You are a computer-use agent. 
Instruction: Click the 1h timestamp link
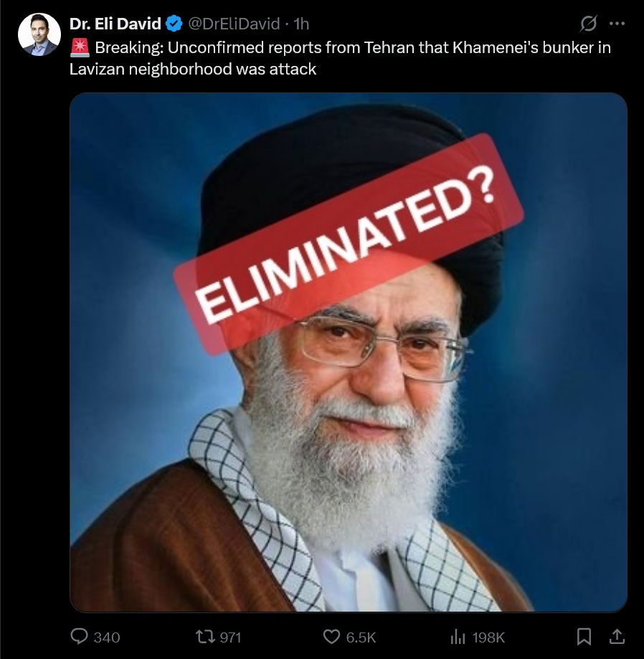(x=301, y=24)
